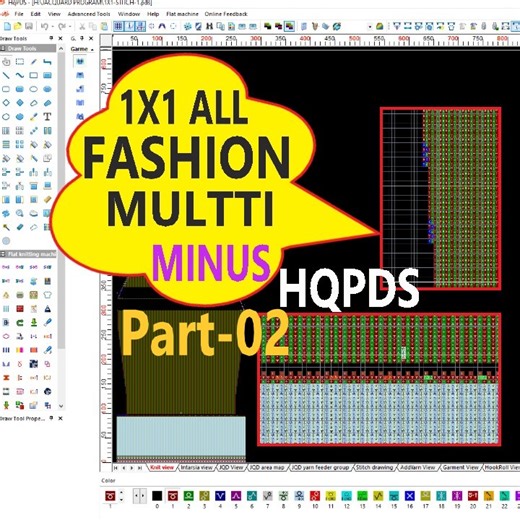
Task: Select blue X color swatch number 16
Action: [410, 496]
